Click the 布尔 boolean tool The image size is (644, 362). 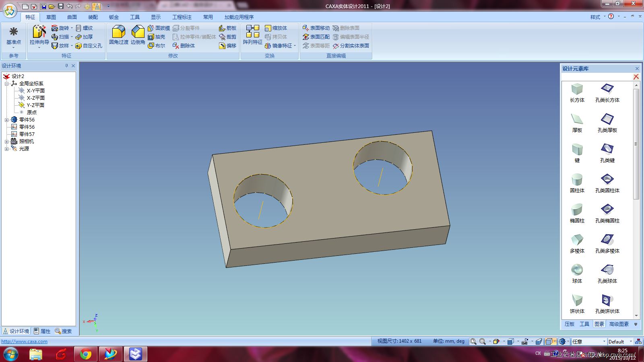tap(156, 46)
